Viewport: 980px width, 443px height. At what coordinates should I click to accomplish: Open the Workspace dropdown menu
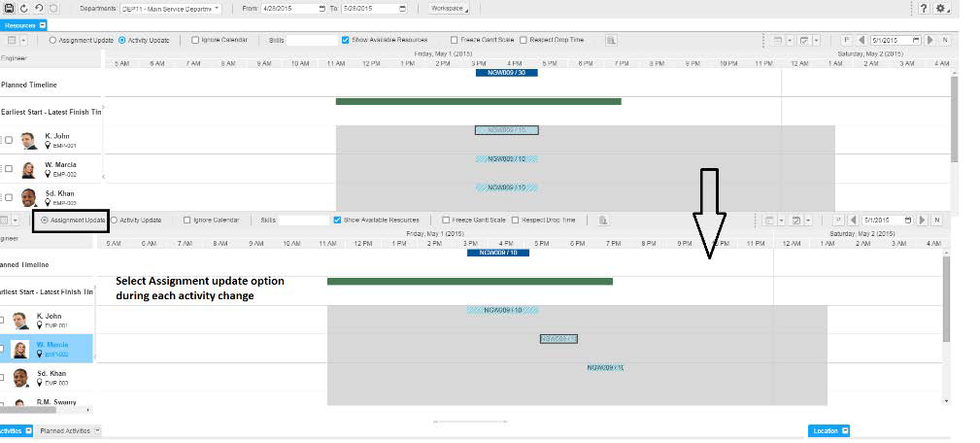point(447,8)
